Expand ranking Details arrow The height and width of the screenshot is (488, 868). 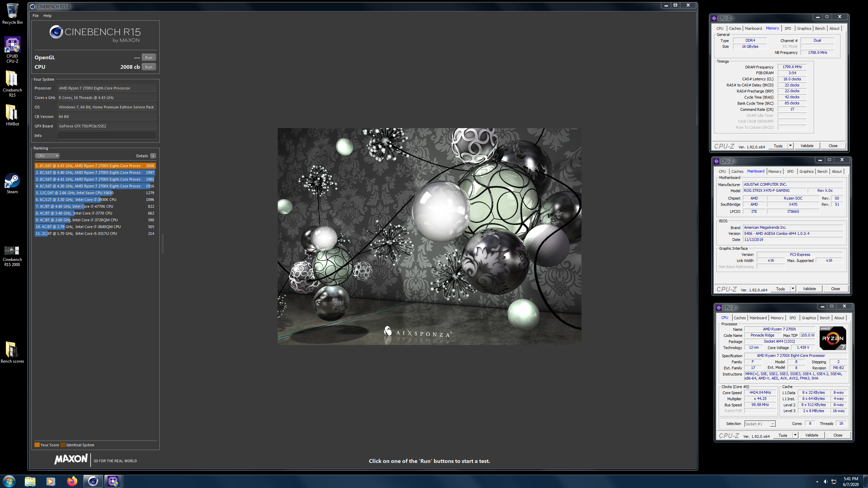[x=153, y=156]
